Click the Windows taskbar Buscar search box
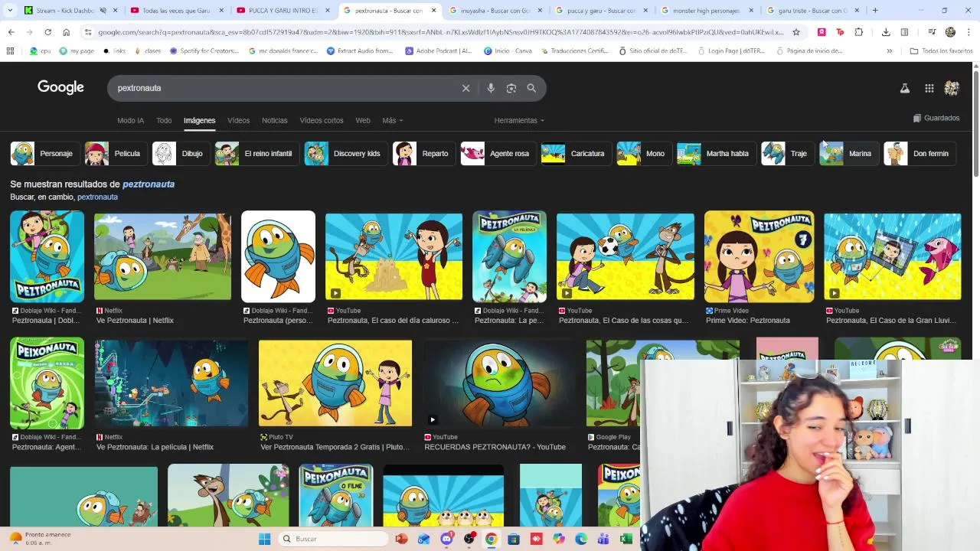This screenshot has width=980, height=551. pos(332,539)
